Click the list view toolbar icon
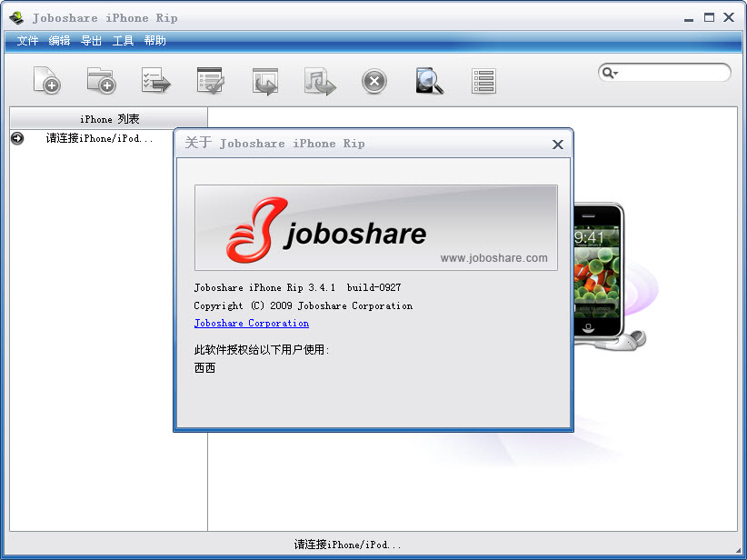Viewport: 747px width, 560px height. [483, 81]
